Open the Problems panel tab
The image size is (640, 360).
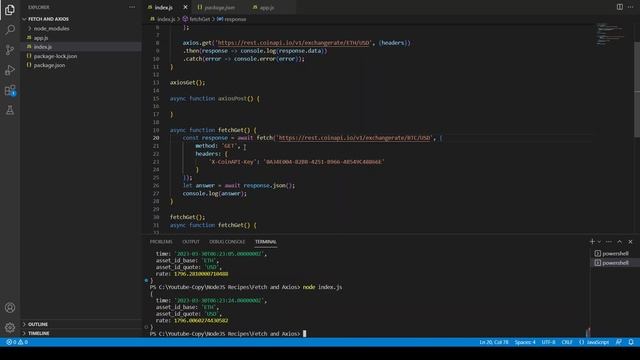(x=161, y=242)
